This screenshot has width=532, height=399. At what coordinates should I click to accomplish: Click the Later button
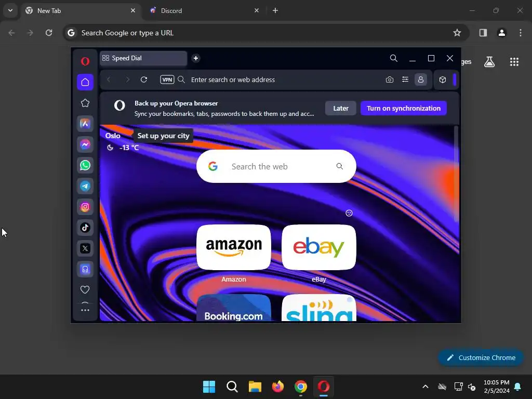click(341, 108)
